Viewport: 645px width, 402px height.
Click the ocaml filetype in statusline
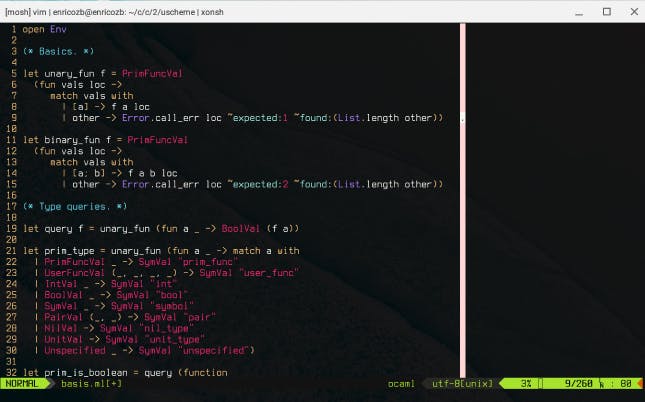(x=401, y=383)
